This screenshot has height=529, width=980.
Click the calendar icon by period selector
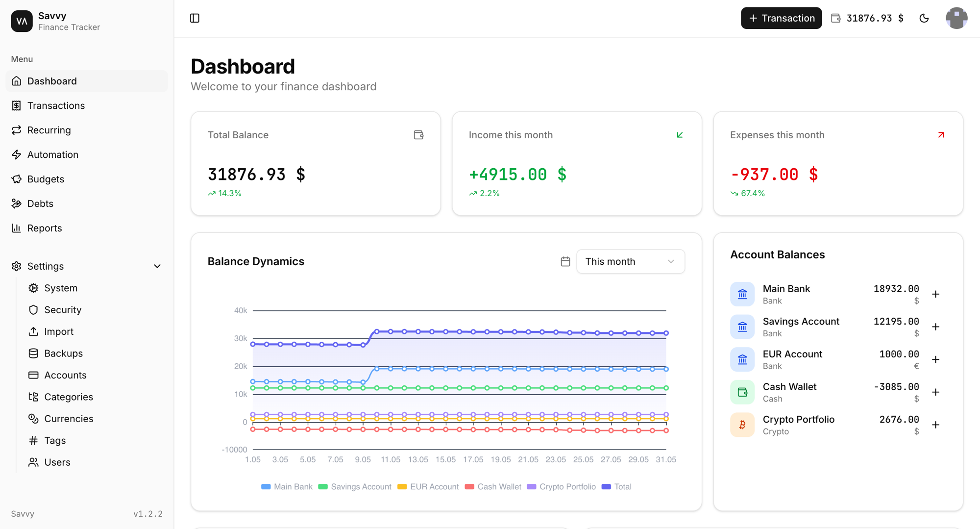click(x=565, y=261)
